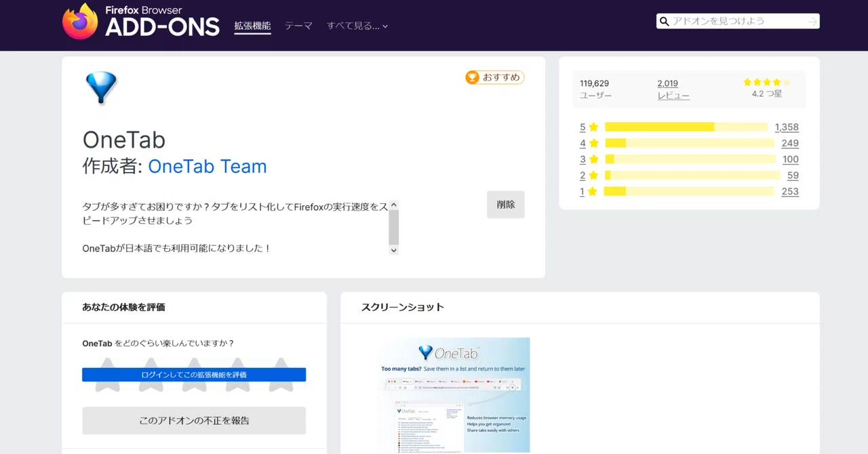This screenshot has width=868, height=454.
Task: Click the アドオンを見つけよう search field
Action: pos(738,22)
